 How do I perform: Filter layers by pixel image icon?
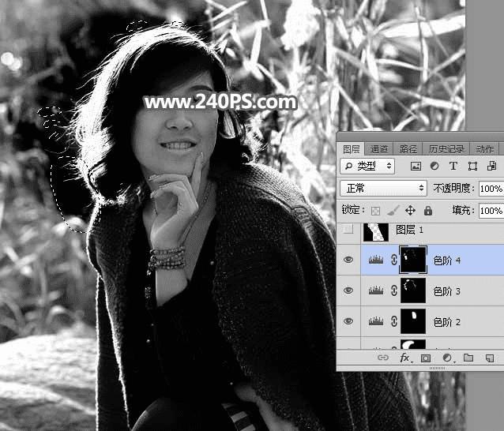pos(416,166)
